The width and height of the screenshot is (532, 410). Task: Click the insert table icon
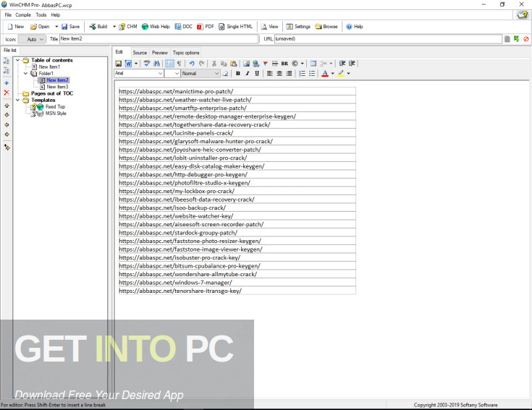(313, 64)
